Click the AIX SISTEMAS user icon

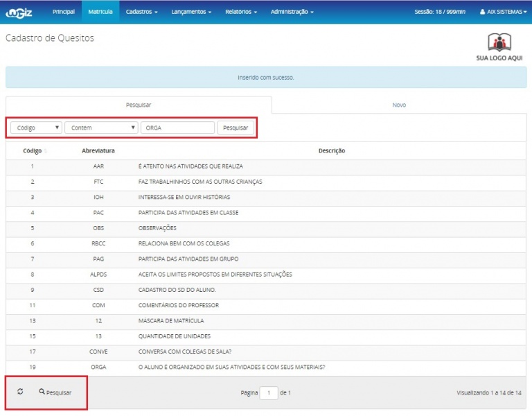483,12
